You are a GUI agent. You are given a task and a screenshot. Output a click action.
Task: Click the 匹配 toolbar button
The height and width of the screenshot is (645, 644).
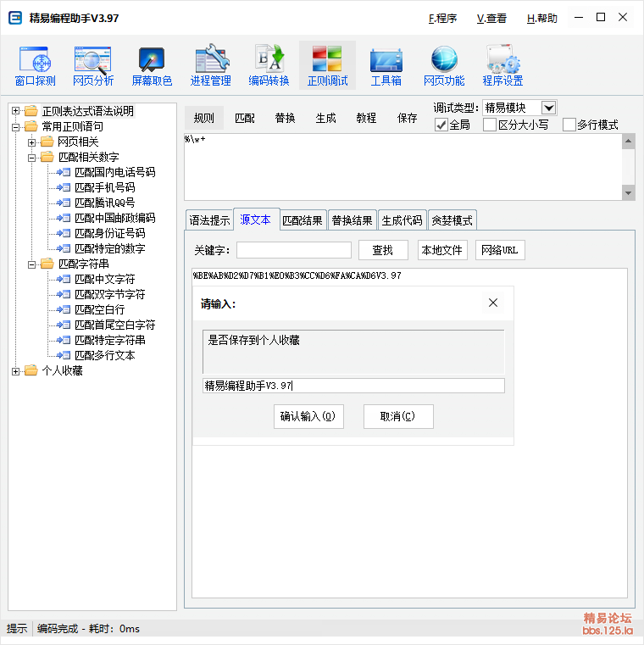pos(245,118)
